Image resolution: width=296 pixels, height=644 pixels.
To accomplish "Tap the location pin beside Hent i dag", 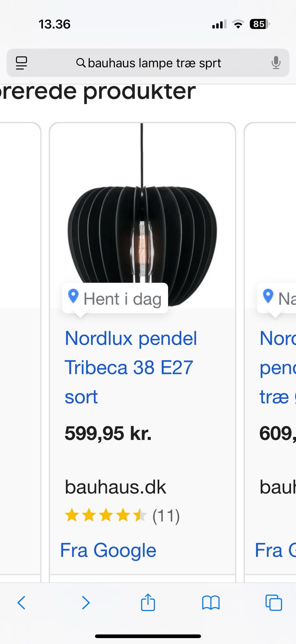I will pos(73,297).
